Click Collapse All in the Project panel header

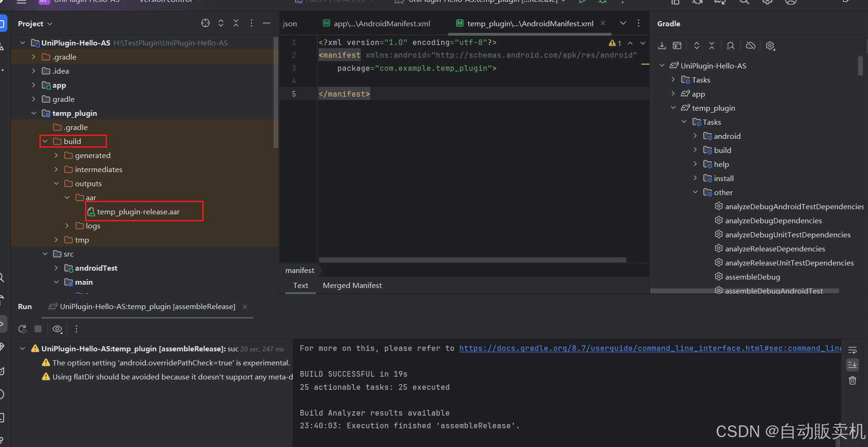[236, 23]
